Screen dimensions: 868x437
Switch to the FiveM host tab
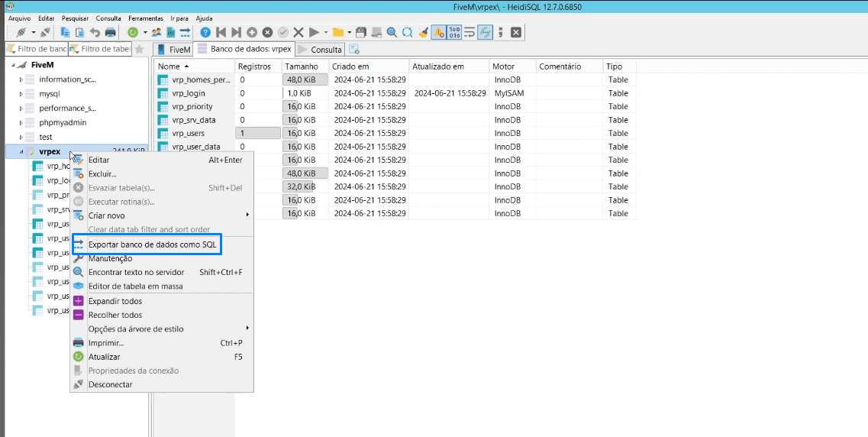174,50
